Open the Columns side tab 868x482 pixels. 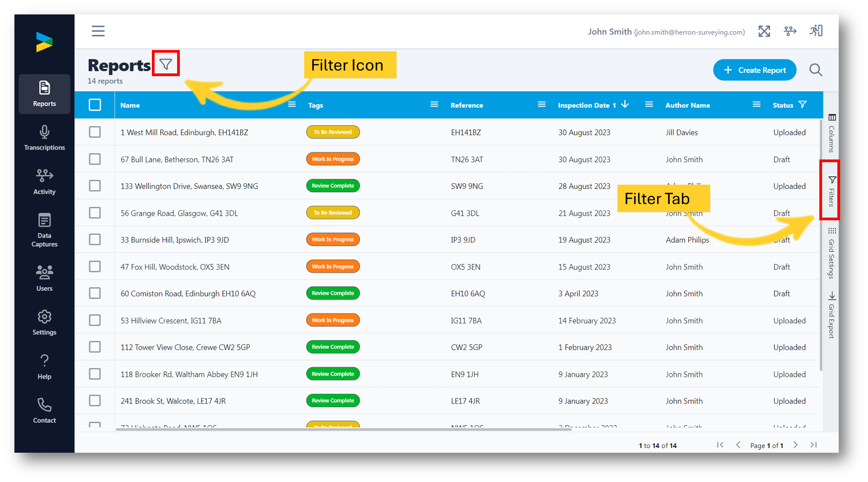click(x=832, y=133)
